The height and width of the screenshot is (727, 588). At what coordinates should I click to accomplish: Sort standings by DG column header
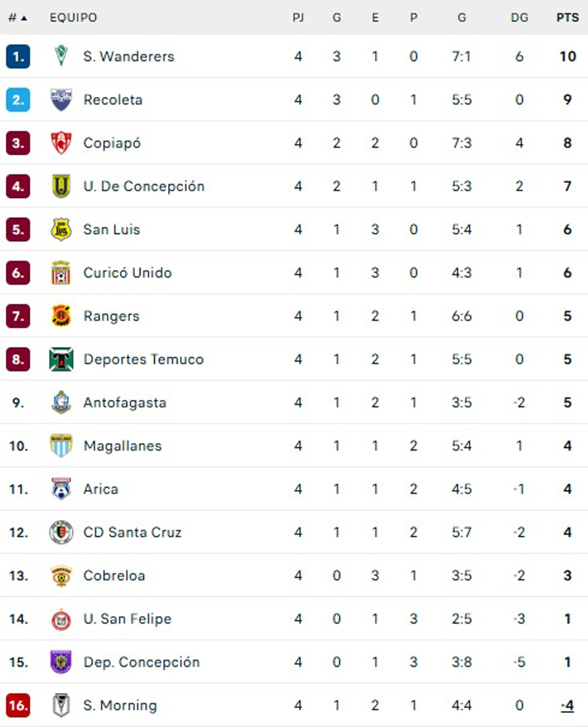[x=519, y=17]
